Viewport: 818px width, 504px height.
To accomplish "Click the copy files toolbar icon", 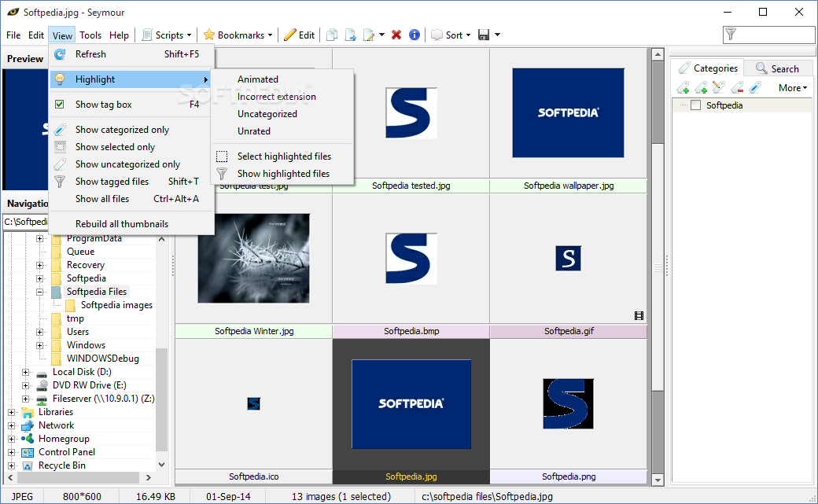I will tap(331, 35).
